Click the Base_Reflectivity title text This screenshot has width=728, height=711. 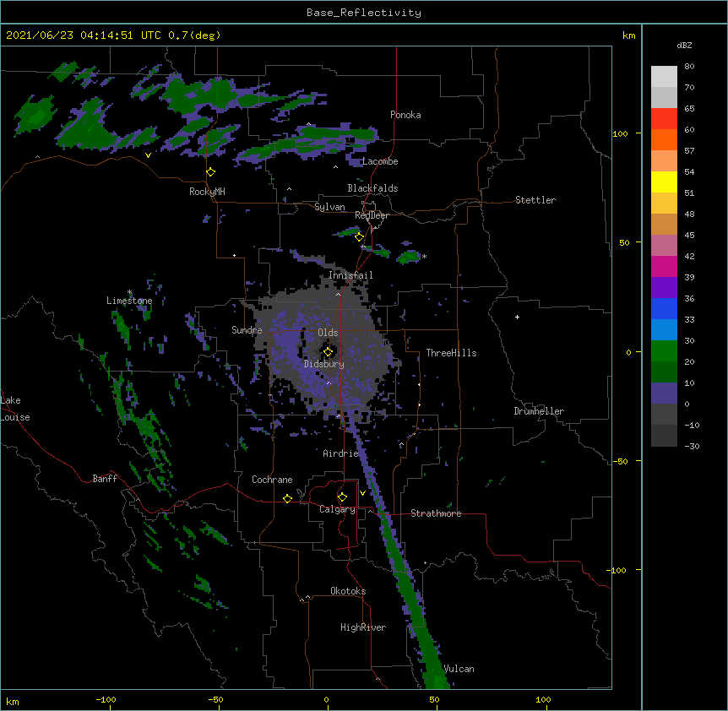click(364, 13)
